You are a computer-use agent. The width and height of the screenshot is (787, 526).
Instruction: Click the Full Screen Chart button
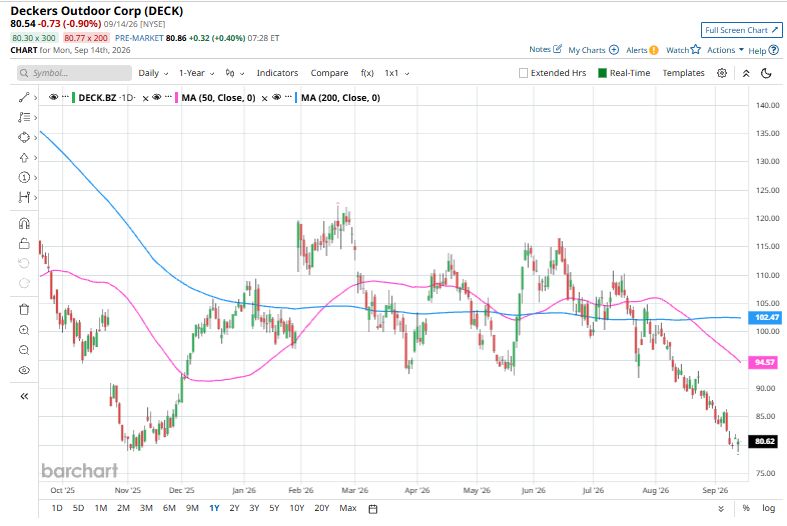pos(741,30)
